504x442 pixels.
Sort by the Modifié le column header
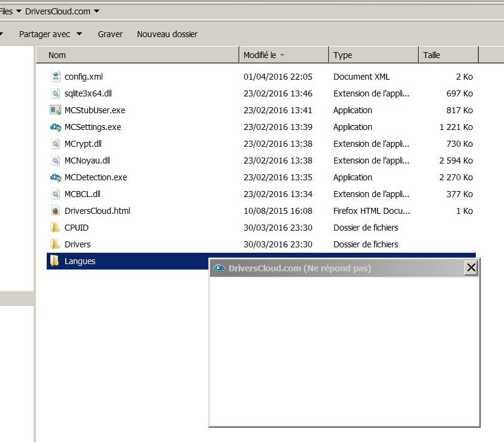tap(284, 55)
